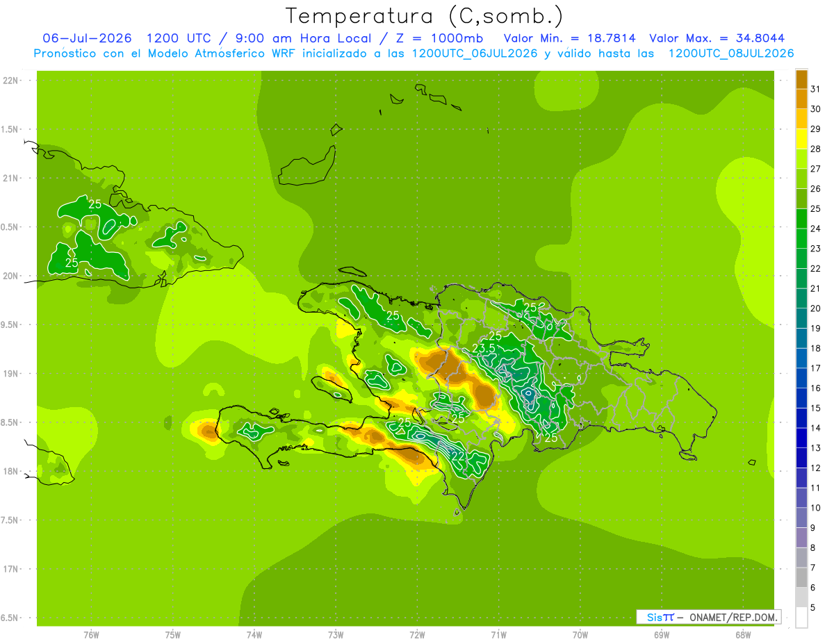The height and width of the screenshot is (644, 834).
Task: Select the "Valor Max. = 34.8044" readout
Action: click(717, 38)
